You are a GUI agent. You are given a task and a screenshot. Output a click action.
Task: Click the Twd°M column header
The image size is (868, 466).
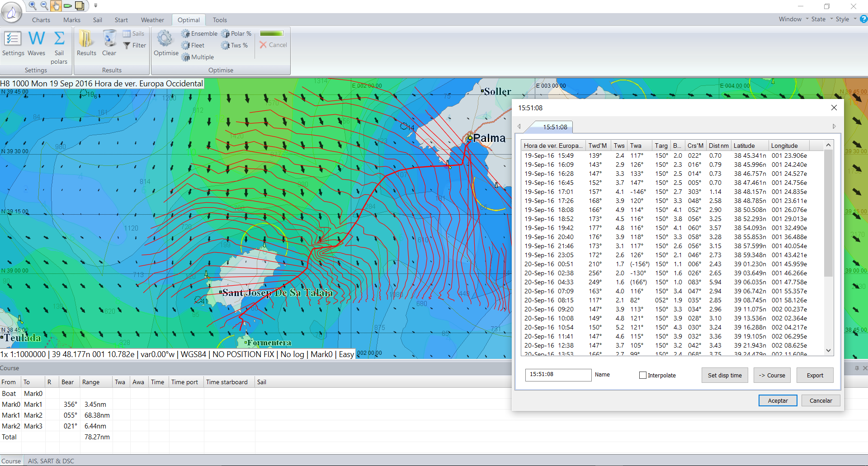[598, 146]
